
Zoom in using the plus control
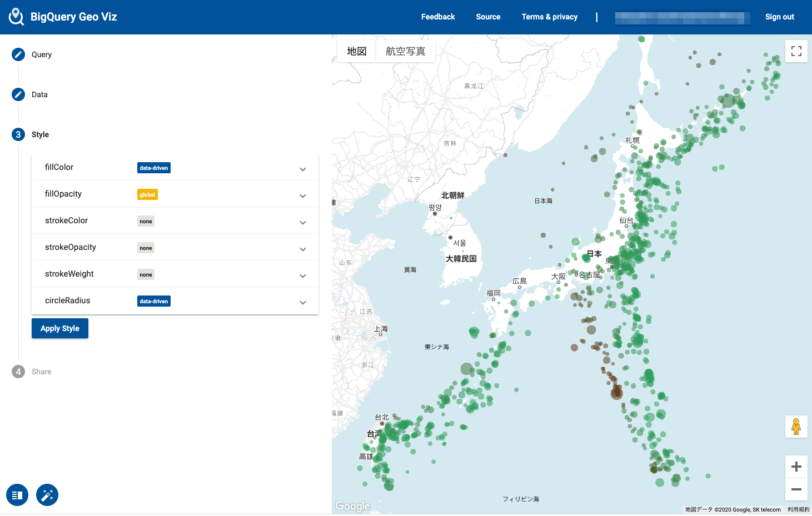[x=796, y=467]
